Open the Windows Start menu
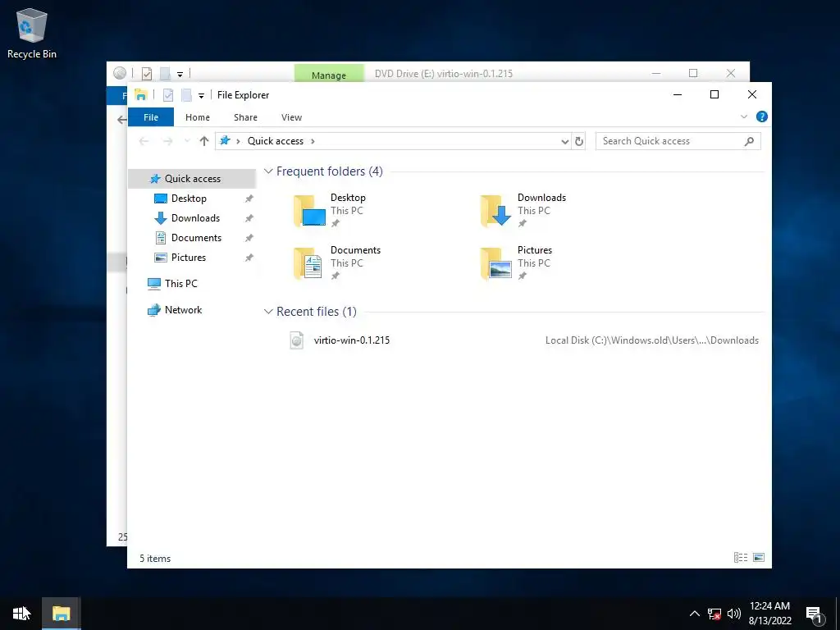The height and width of the screenshot is (630, 840). (x=21, y=614)
